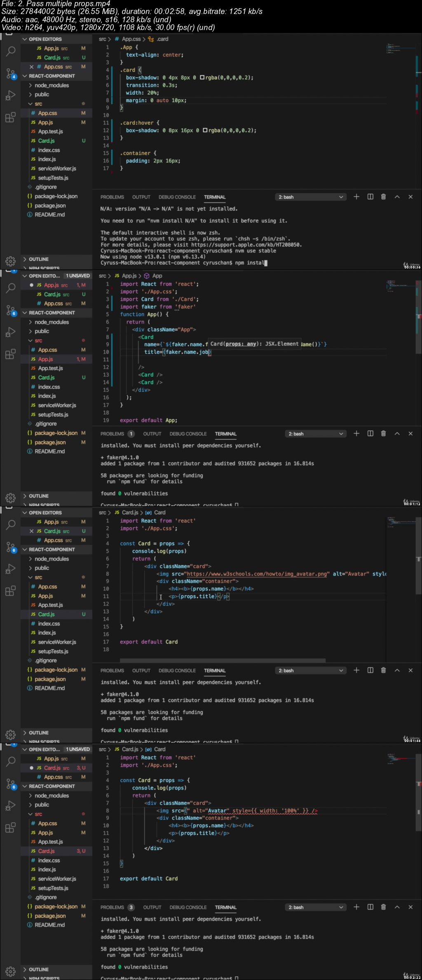Open setupTests.js in the 00:00:36 frame's tree
The image size is (422, 980).
click(53, 178)
